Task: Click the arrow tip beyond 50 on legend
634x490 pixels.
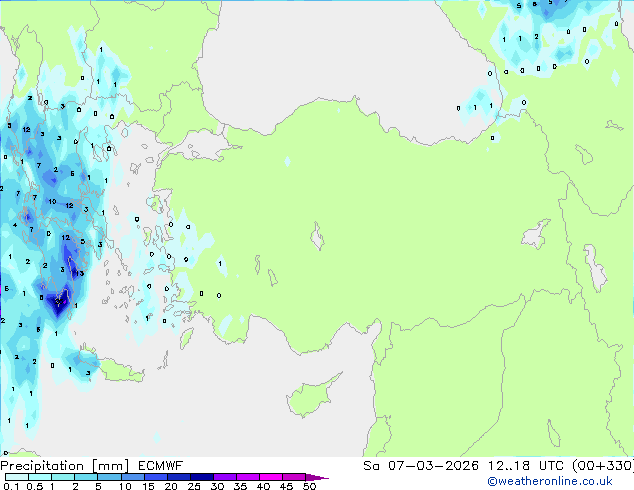Action: coord(319,478)
